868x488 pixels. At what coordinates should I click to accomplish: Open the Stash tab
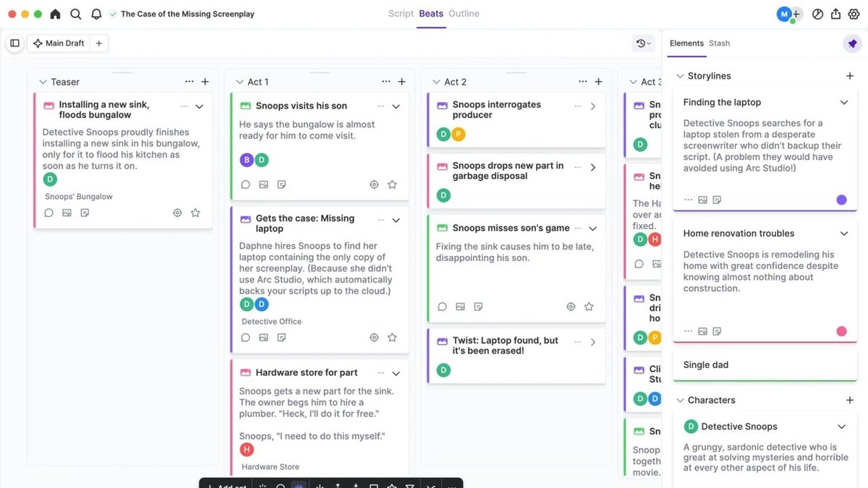(x=719, y=43)
